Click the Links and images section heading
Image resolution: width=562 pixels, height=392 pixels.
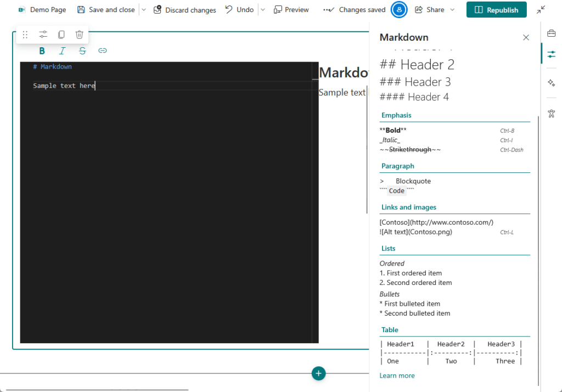click(x=408, y=208)
